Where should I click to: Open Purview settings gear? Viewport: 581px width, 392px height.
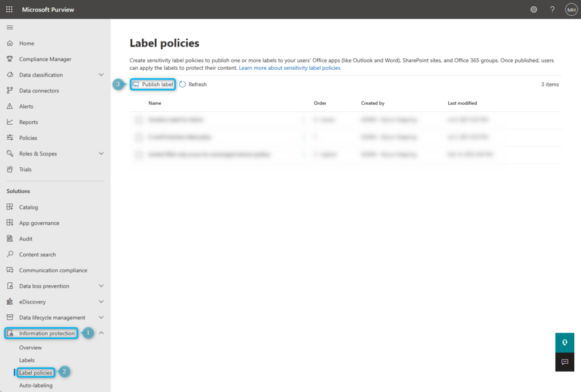coord(533,10)
